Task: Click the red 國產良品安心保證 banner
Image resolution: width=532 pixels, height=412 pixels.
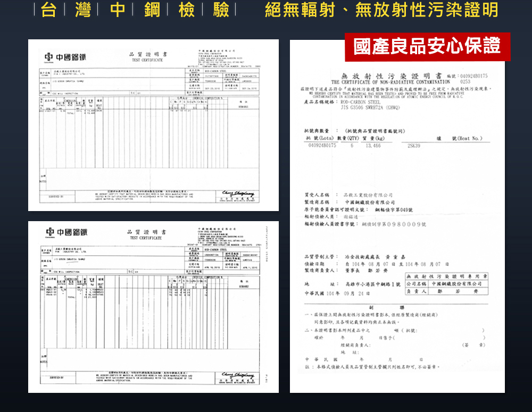Action: coord(427,46)
